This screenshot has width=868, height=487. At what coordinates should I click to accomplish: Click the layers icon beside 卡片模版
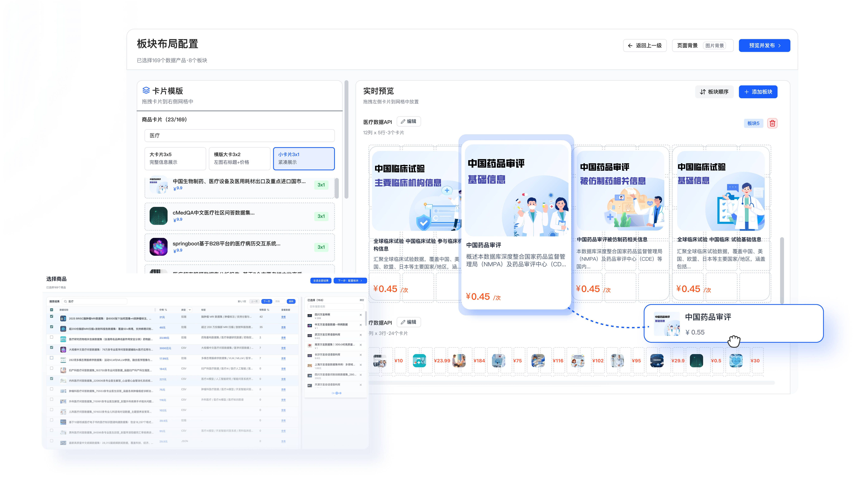point(146,90)
